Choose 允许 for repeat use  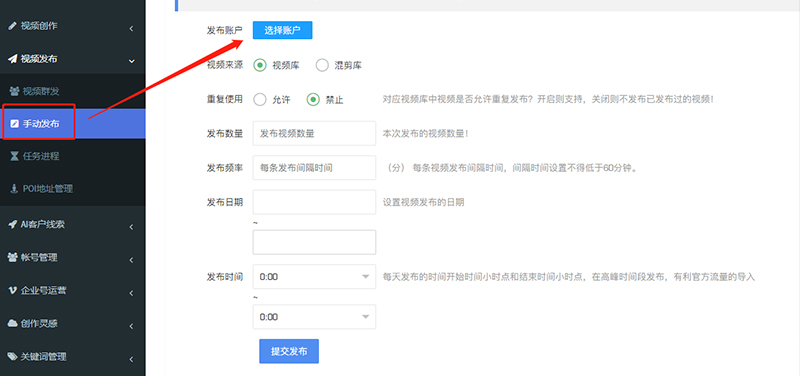tap(260, 99)
